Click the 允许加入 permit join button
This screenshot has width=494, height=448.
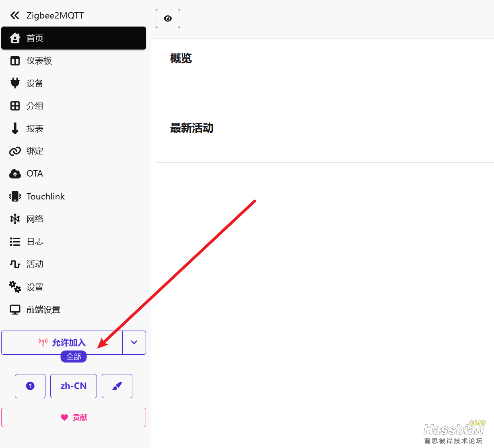[62, 343]
